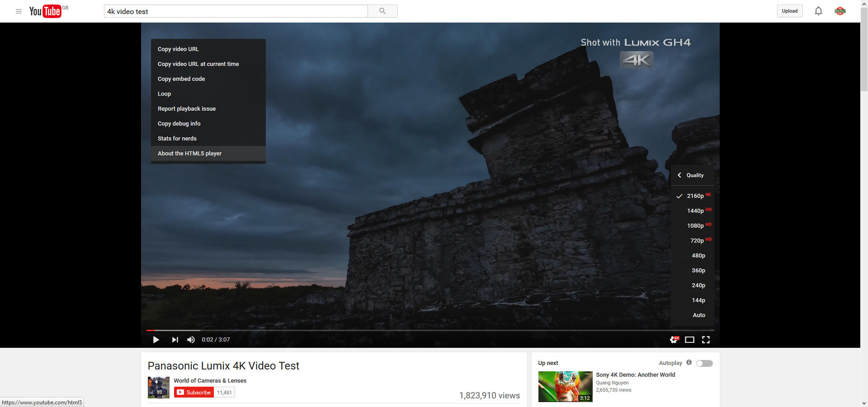Select 2160p 4K quality
868x407 pixels.
pos(693,196)
